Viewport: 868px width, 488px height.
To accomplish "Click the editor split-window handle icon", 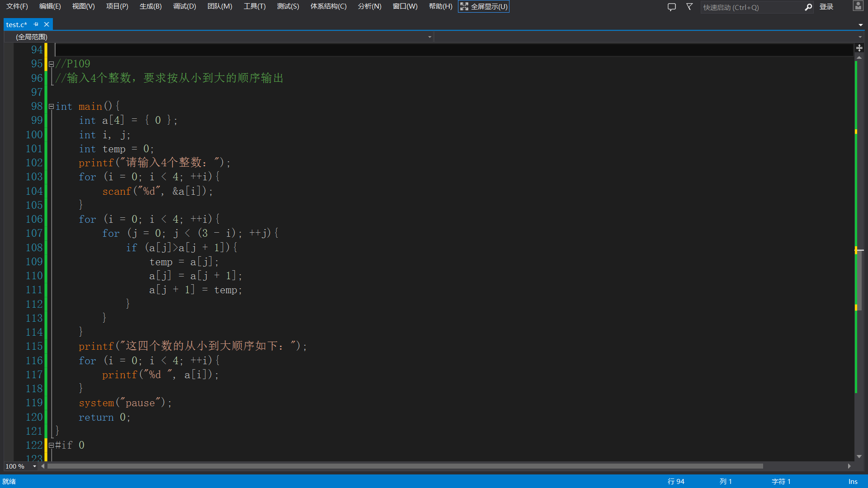I will point(859,48).
